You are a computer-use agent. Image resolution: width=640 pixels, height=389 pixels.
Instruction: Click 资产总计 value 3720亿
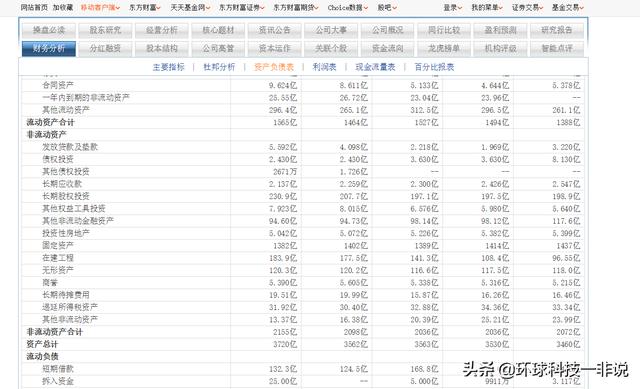[x=285, y=344]
